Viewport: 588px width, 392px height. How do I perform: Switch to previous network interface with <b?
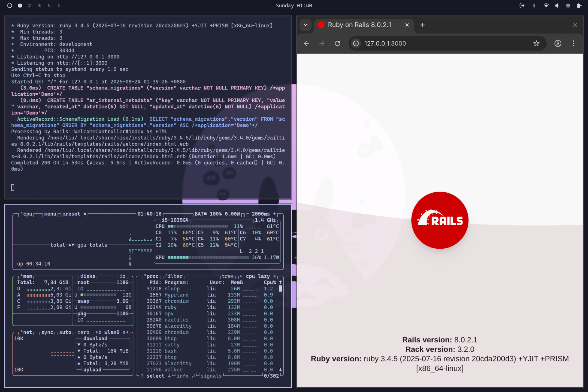(x=98, y=332)
